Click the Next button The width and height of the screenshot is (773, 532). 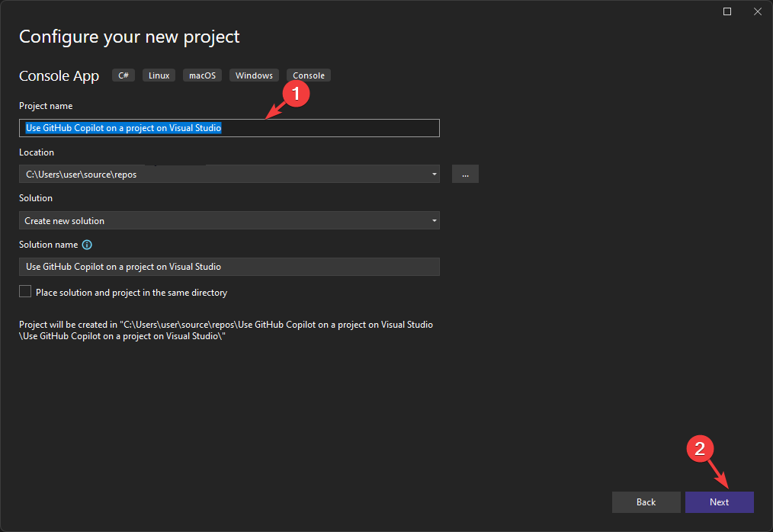(719, 502)
